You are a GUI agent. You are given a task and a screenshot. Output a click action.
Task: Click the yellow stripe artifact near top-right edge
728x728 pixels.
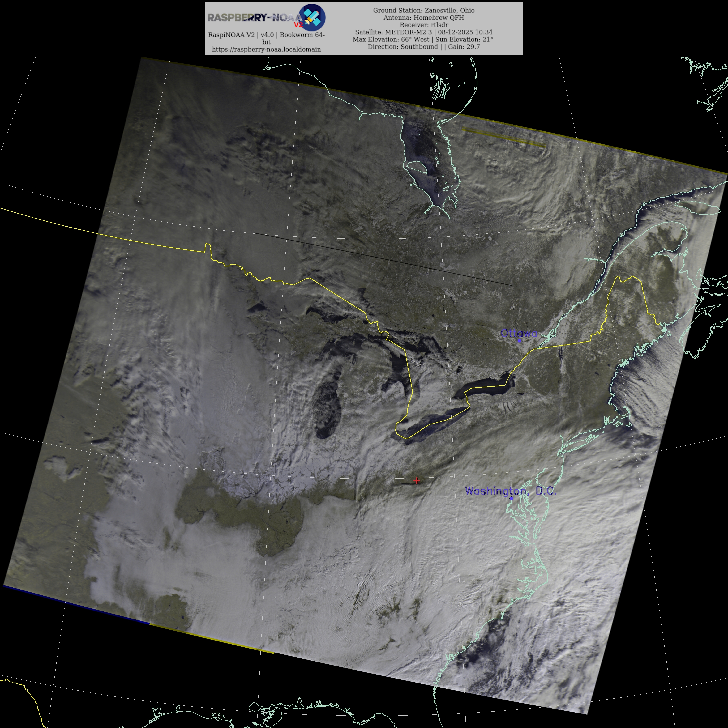pos(503,138)
